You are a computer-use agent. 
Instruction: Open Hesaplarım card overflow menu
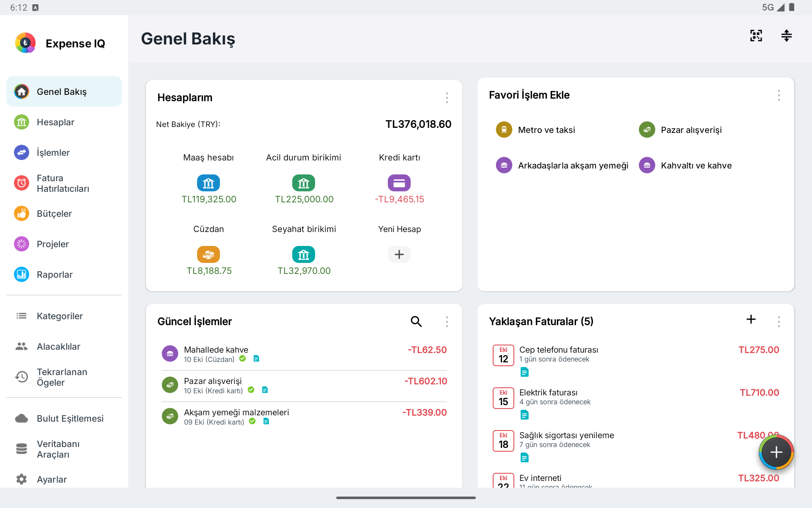click(447, 98)
